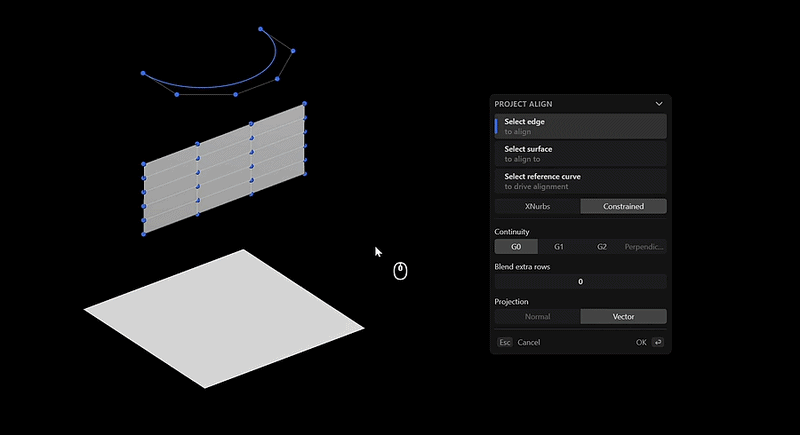Collapse the Project Align panel chevron
The image size is (800, 435).
(x=659, y=104)
